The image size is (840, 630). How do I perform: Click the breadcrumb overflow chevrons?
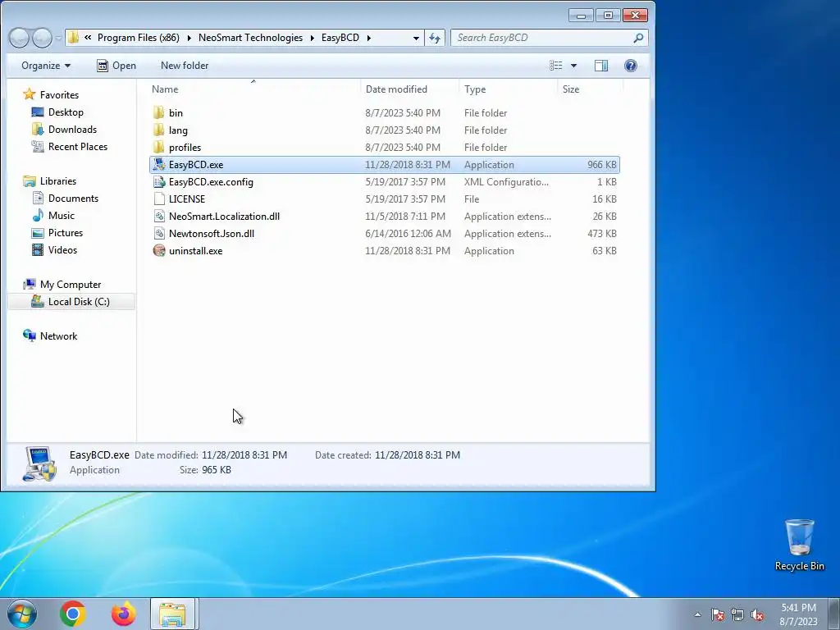click(x=88, y=38)
